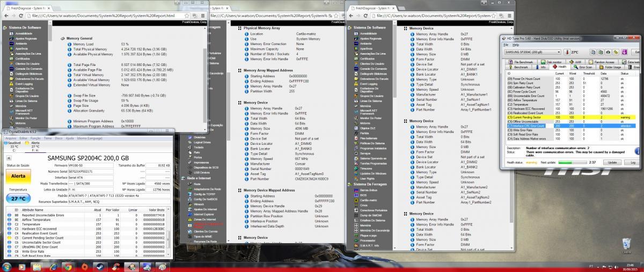Select the FreshDiagnose tab in left Chrome window
This screenshot has width=644, height=272.
(x=27, y=8)
